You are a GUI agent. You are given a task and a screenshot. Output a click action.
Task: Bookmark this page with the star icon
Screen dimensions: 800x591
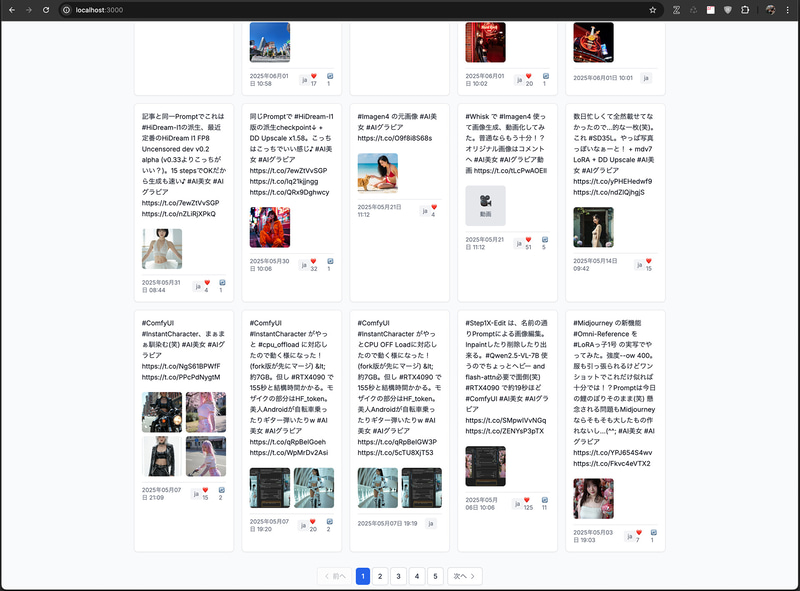(653, 10)
